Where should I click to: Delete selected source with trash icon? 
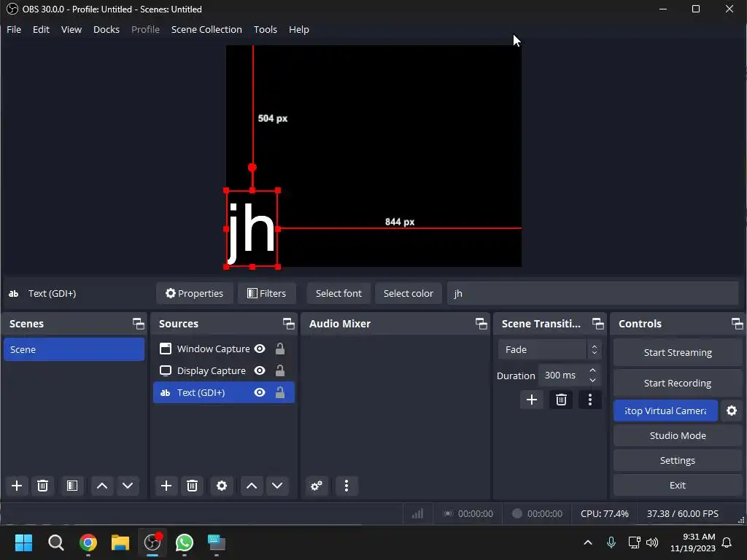pos(192,486)
